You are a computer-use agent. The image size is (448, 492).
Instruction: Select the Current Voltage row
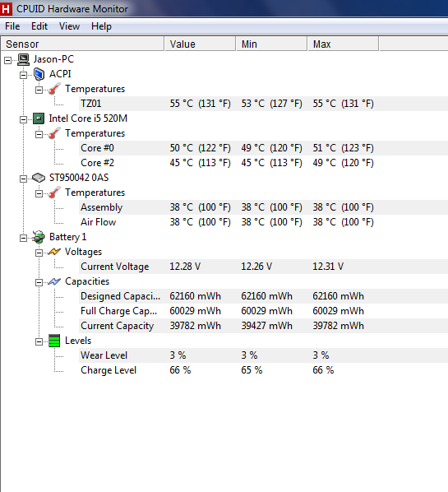click(263, 267)
